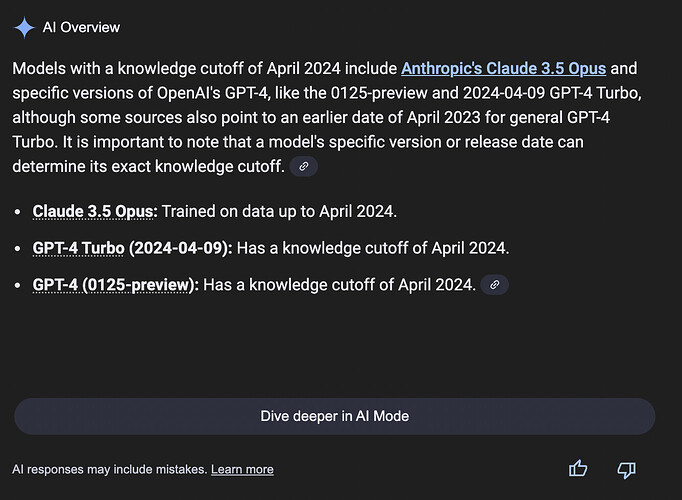Click the "AI responses may include mistakes" disclaimer

[x=109, y=469]
